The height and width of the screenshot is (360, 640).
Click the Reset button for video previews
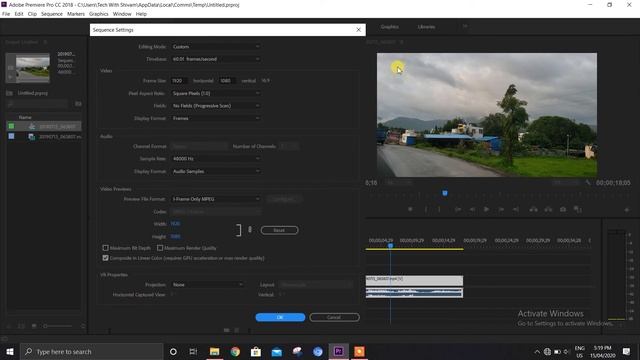tap(280, 230)
